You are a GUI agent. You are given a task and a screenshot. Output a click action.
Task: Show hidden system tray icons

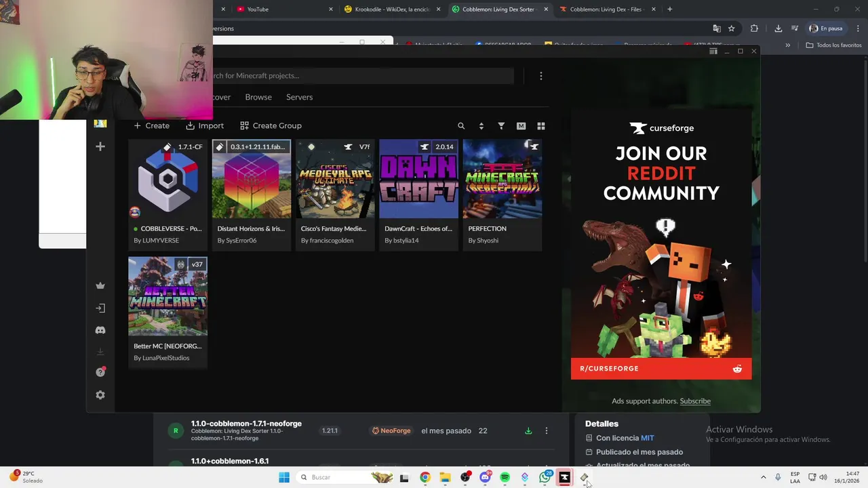tap(763, 477)
